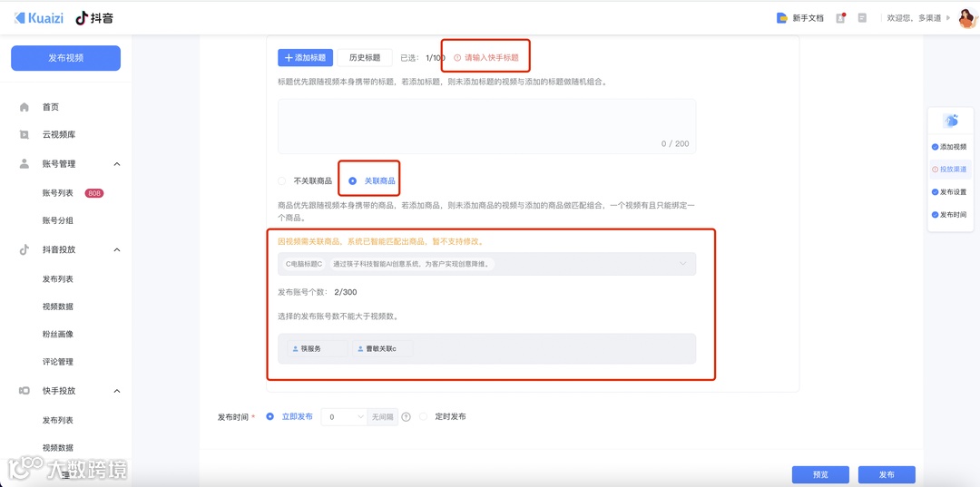The height and width of the screenshot is (487, 980).
Task: Click the C电脑标题C product tag
Action: coord(304,264)
